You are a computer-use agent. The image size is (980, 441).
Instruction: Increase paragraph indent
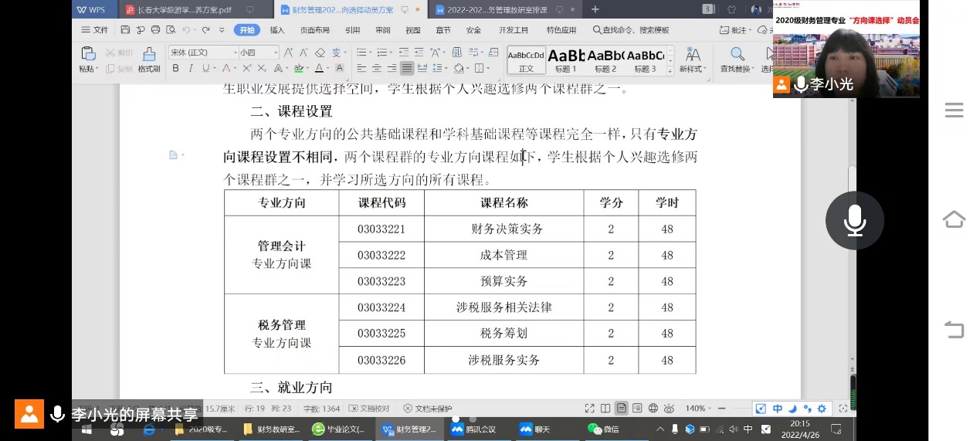419,53
